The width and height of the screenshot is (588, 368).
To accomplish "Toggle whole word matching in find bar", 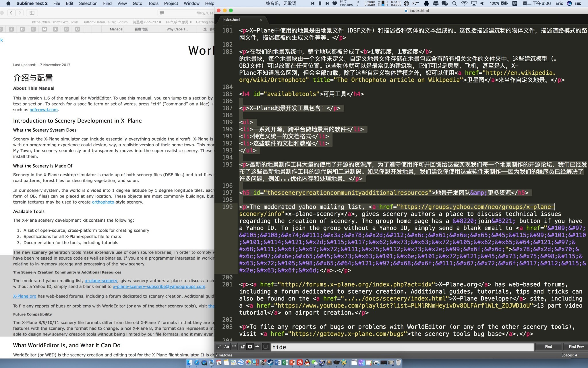I will pos(234,346).
